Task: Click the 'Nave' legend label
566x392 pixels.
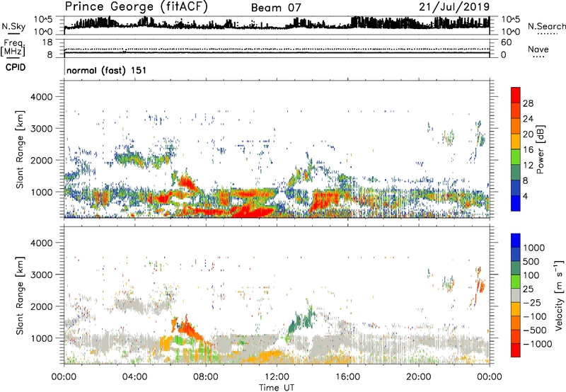Action: [538, 50]
